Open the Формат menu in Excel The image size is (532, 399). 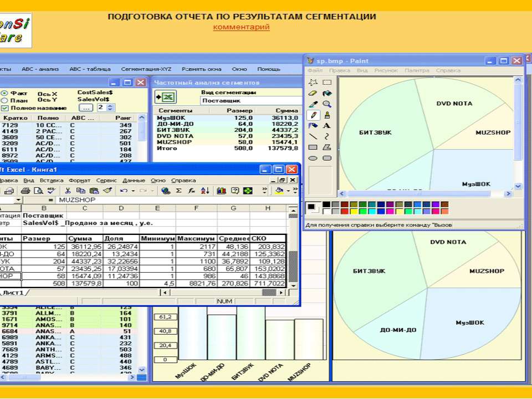click(79, 181)
